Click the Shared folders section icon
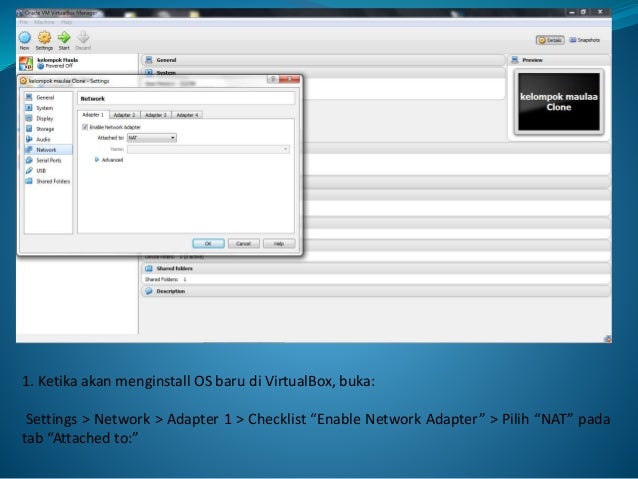Screen dimensions: 638x479 149,269
